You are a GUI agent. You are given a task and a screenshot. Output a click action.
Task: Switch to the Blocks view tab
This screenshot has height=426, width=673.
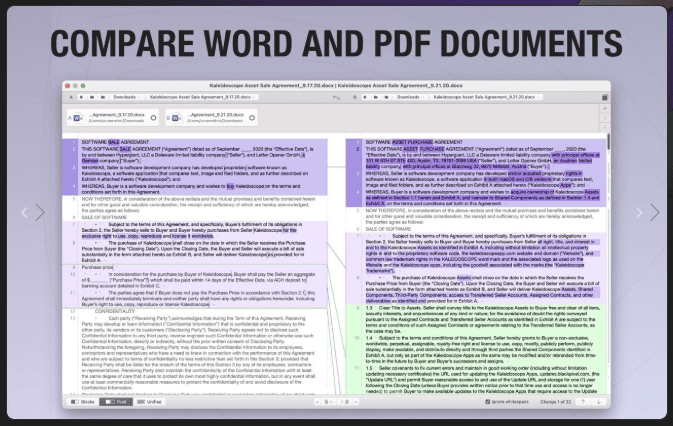[83, 402]
